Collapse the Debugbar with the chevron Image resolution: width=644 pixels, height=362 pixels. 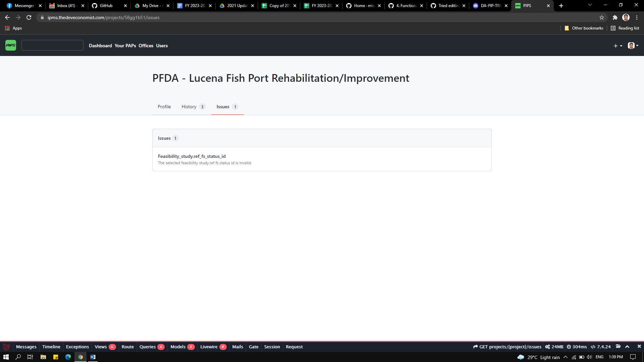(x=628, y=347)
